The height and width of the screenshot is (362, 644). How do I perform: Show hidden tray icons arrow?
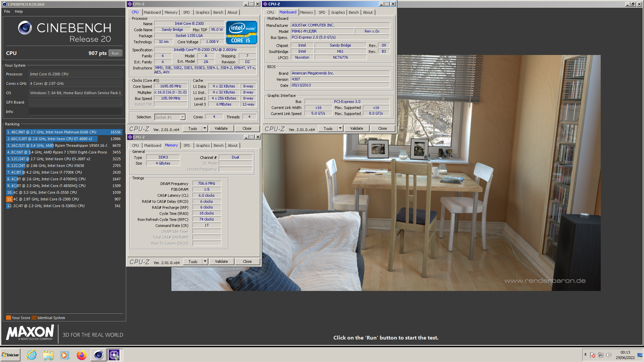click(x=585, y=355)
